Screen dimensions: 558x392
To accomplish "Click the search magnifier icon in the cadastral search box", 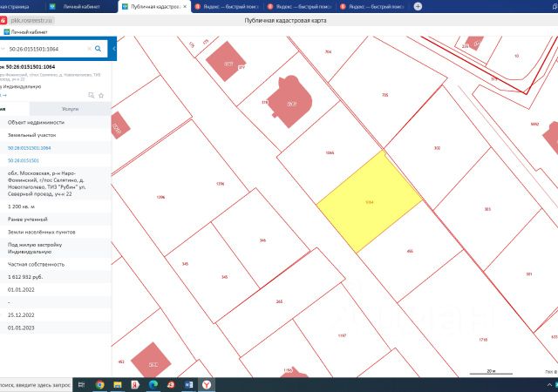I will coord(98,49).
